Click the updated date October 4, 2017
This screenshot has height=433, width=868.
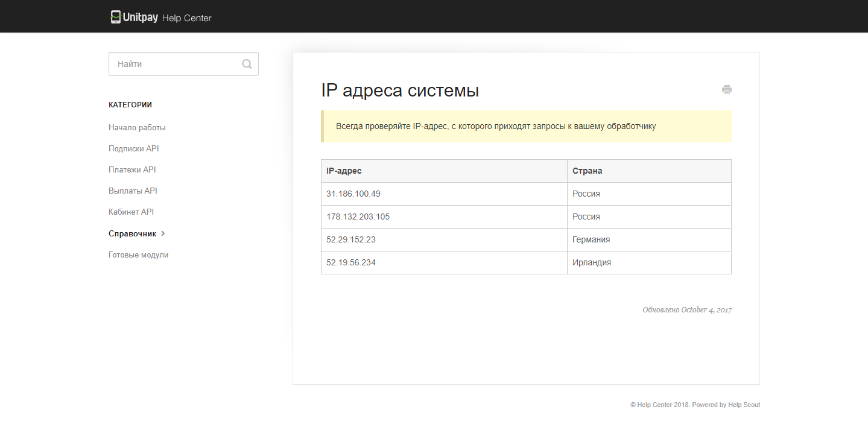pyautogui.click(x=687, y=309)
